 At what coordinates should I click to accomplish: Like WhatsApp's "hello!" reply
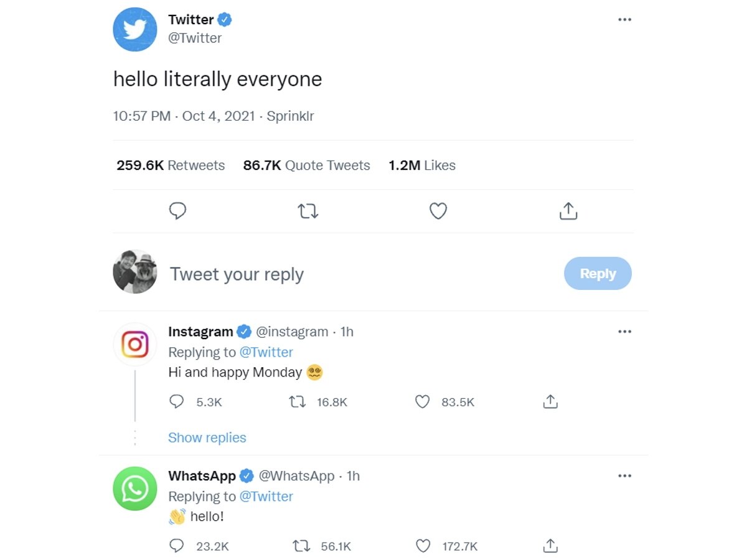423,546
